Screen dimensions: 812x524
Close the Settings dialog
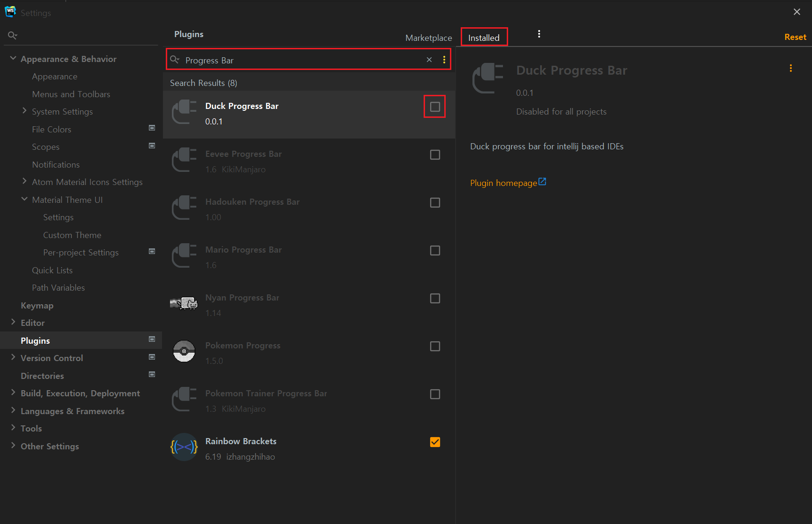[x=797, y=12]
